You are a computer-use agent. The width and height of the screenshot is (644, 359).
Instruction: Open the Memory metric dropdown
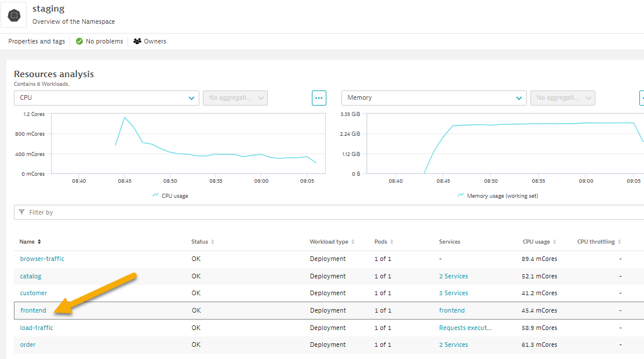[x=434, y=98]
